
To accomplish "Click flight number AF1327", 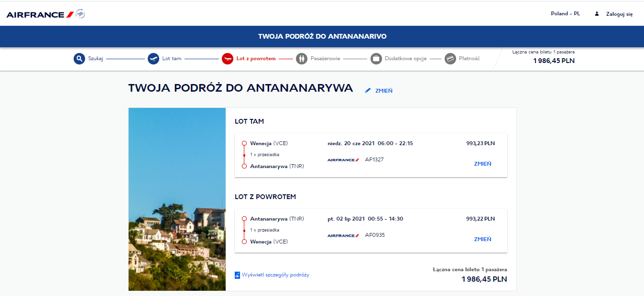I will (x=374, y=159).
